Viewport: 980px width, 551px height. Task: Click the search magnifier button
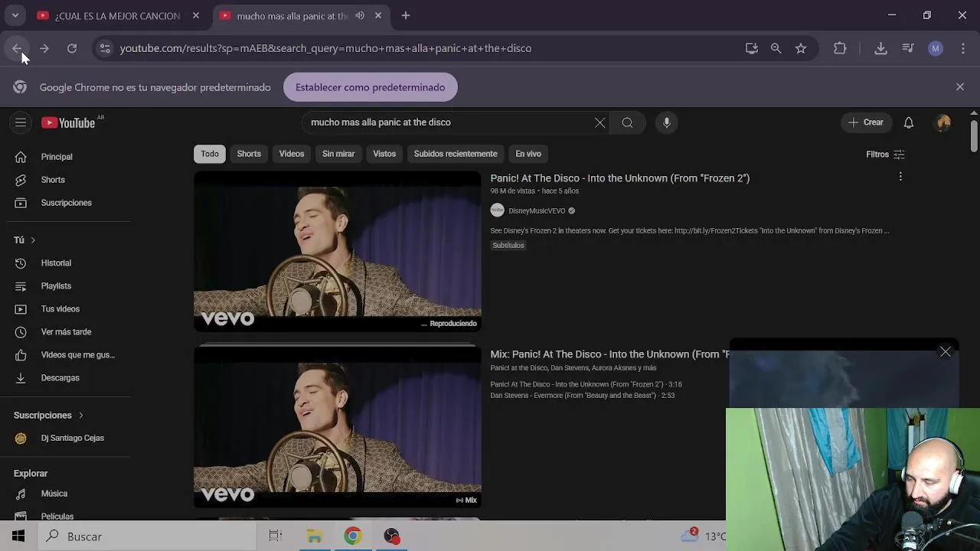click(627, 122)
